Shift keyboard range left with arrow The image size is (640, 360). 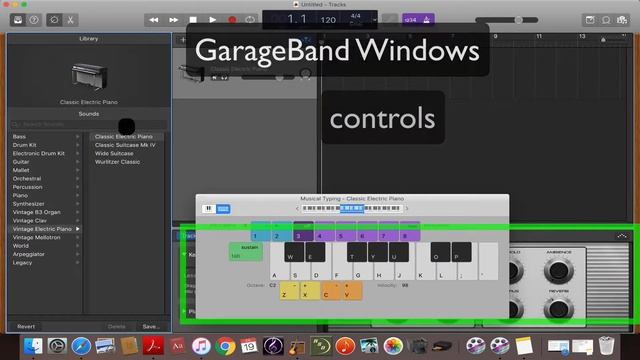click(297, 209)
